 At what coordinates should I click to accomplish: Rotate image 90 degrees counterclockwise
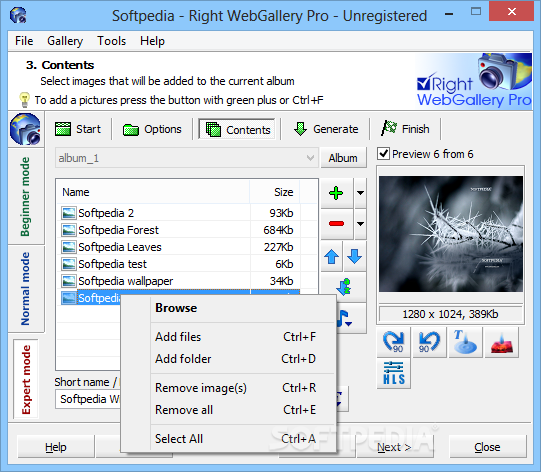pyautogui.click(x=430, y=342)
